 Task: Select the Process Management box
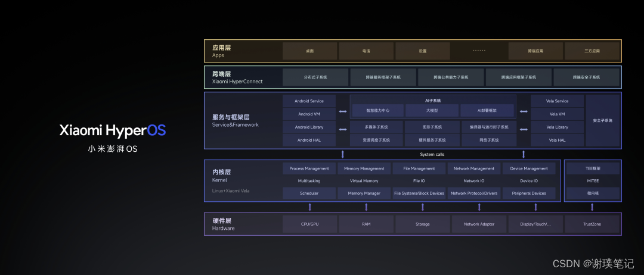point(309,168)
